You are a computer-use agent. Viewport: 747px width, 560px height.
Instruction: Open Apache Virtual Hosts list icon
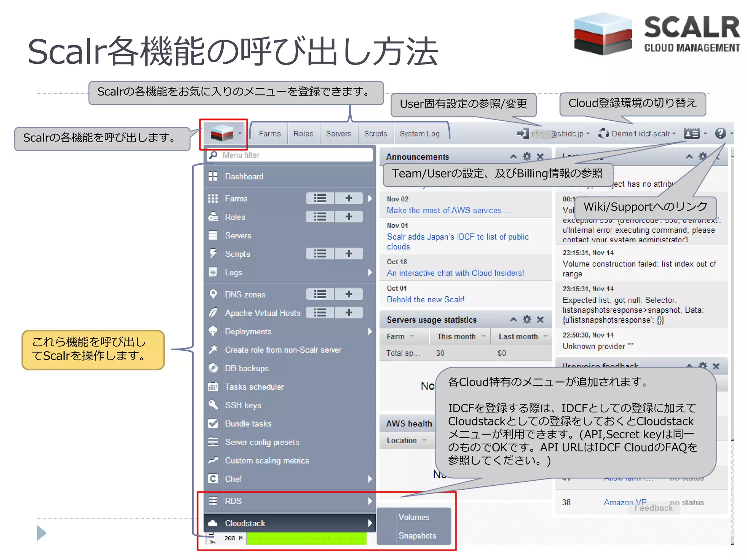(x=320, y=313)
